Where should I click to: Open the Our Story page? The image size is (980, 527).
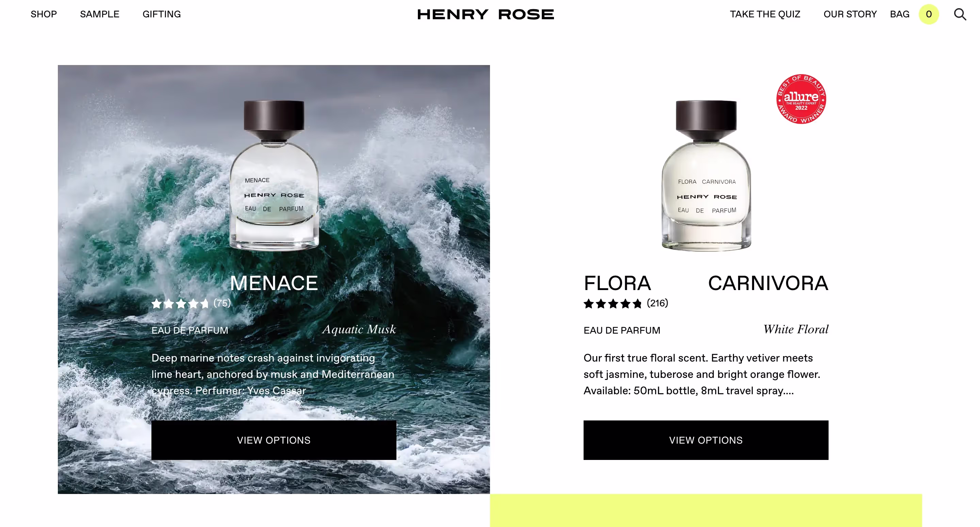point(850,14)
